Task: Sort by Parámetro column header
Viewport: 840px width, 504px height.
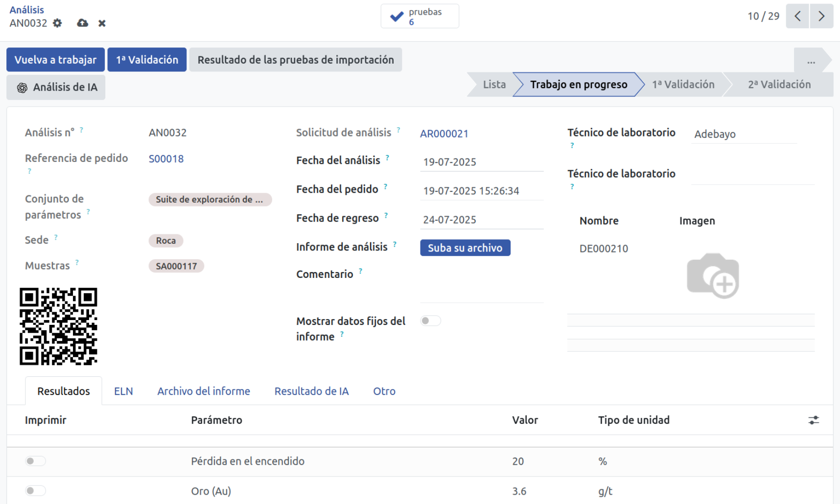Action: tap(216, 420)
